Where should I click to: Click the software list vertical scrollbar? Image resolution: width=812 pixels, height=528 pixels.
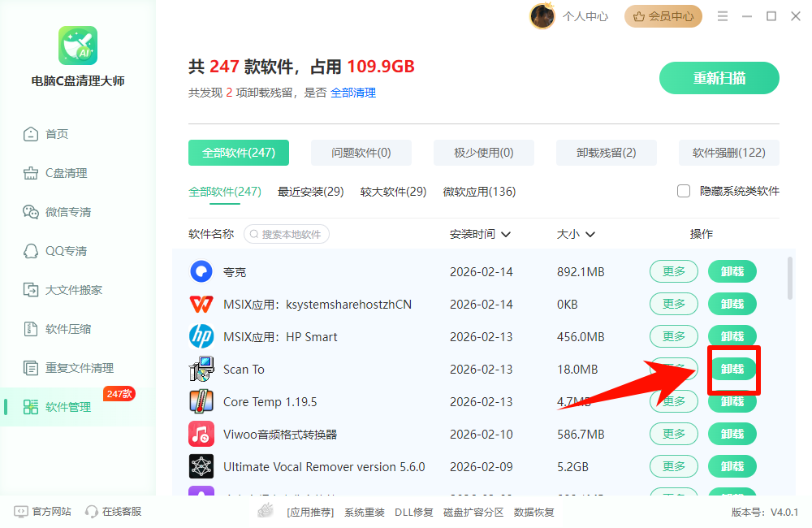point(790,279)
